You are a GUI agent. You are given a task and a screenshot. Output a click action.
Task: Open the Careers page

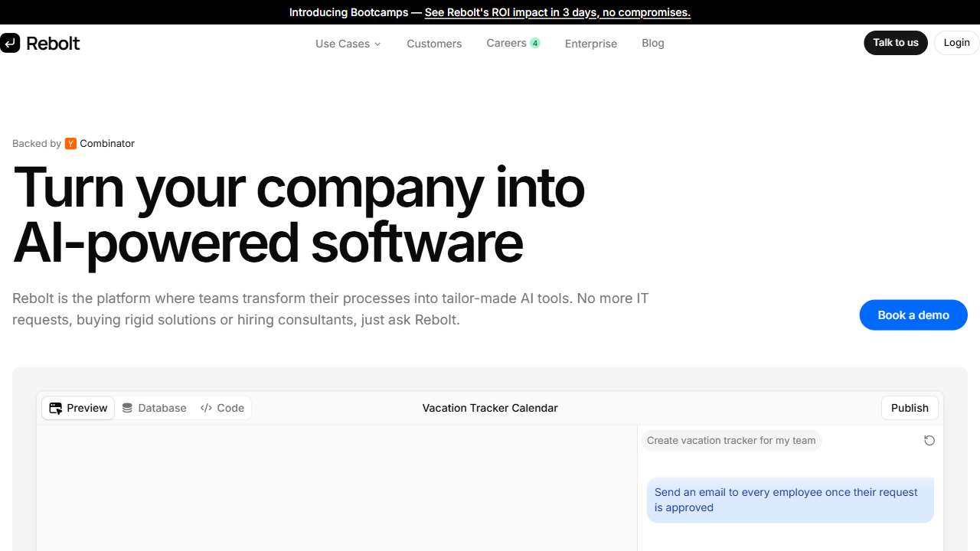pyautogui.click(x=506, y=43)
